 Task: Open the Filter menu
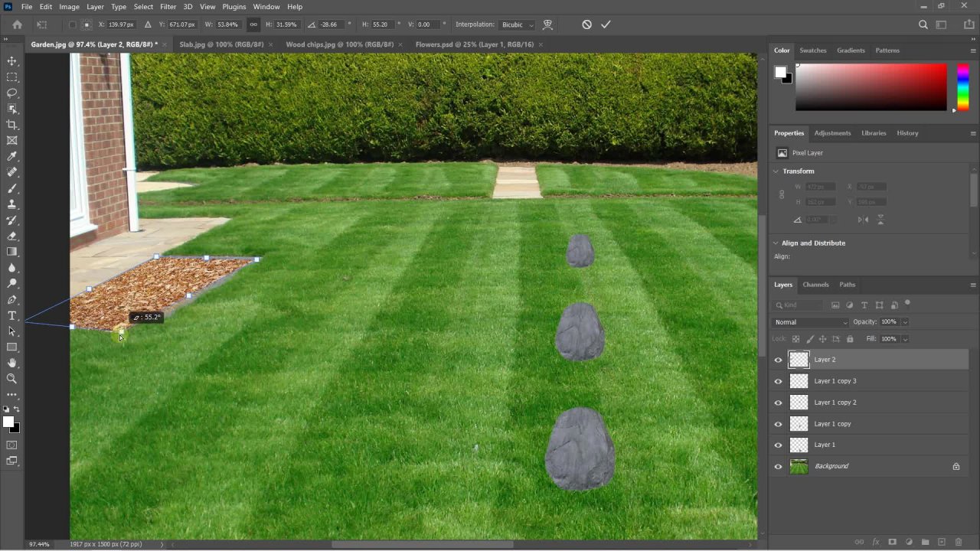click(168, 6)
